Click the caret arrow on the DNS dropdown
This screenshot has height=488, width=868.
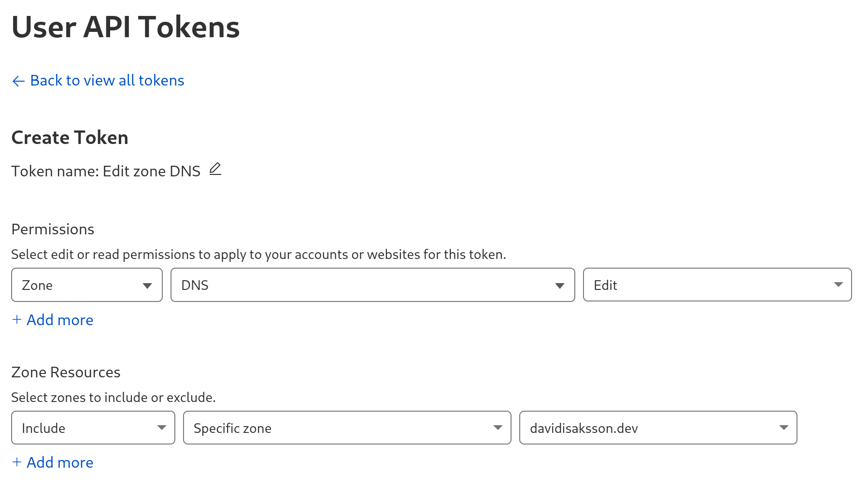560,286
